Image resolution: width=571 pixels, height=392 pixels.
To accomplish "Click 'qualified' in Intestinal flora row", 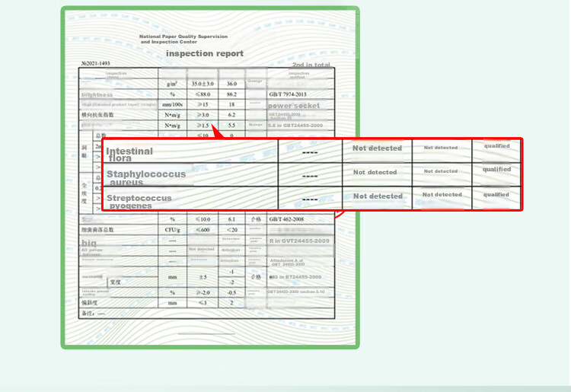I will pos(496,146).
